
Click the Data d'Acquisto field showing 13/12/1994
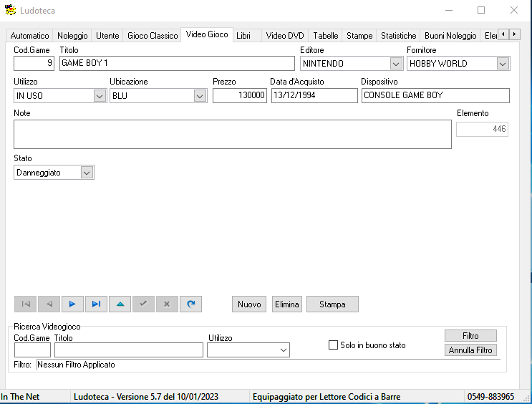click(314, 95)
